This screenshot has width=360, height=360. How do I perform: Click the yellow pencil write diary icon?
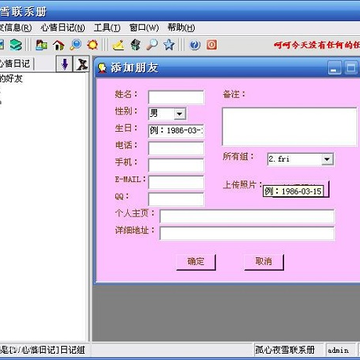(118, 44)
